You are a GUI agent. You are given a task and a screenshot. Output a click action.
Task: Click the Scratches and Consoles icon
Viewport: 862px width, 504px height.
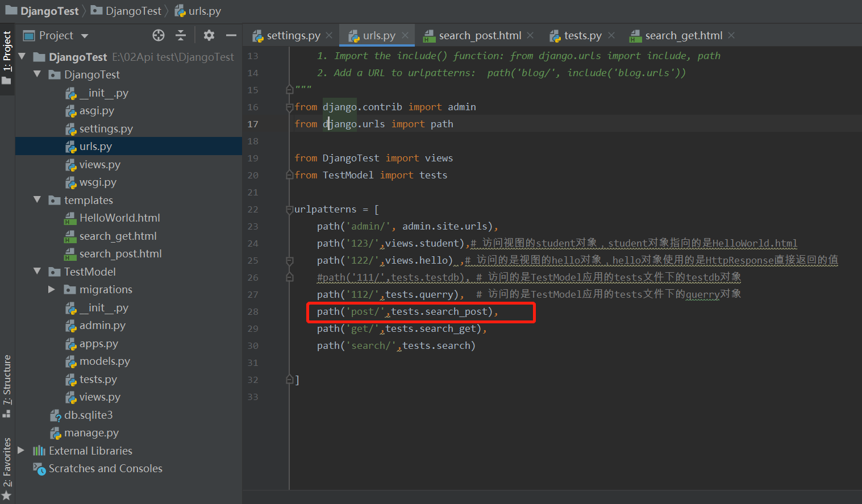pyautogui.click(x=39, y=468)
